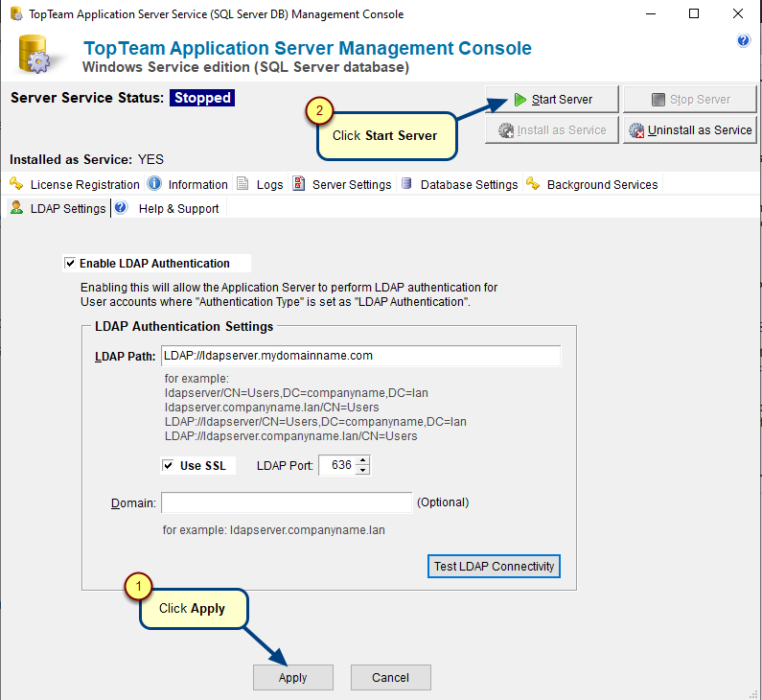The width and height of the screenshot is (762, 700).
Task: Maximize the Management Console window
Action: pyautogui.click(x=694, y=13)
